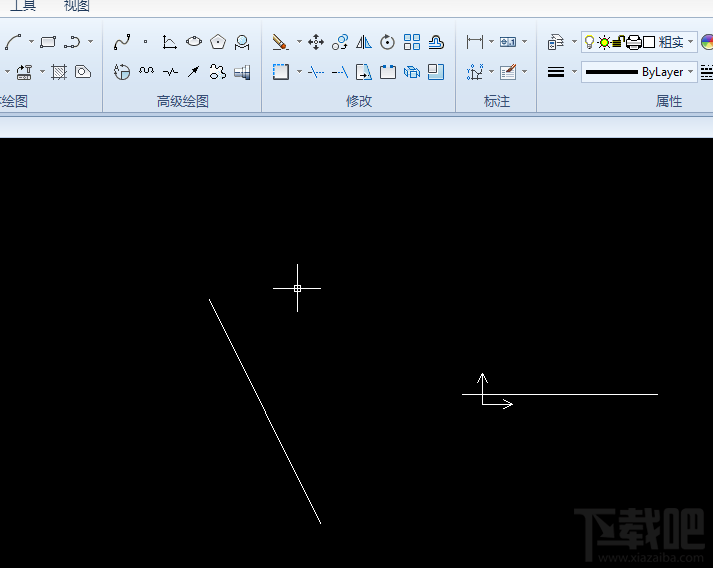The image size is (713, 568).
Task: Select the tolerance annotation tool
Action: pyautogui.click(x=508, y=42)
